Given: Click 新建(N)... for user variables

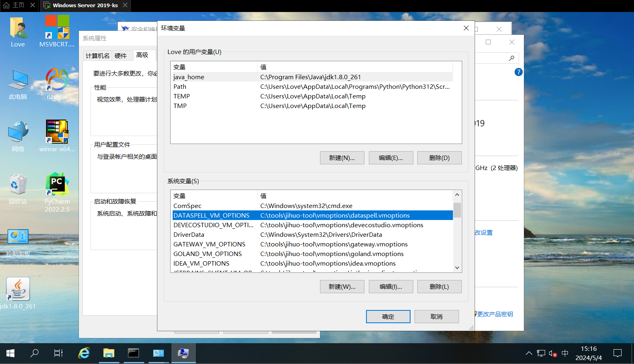Looking at the screenshot, I should [342, 158].
